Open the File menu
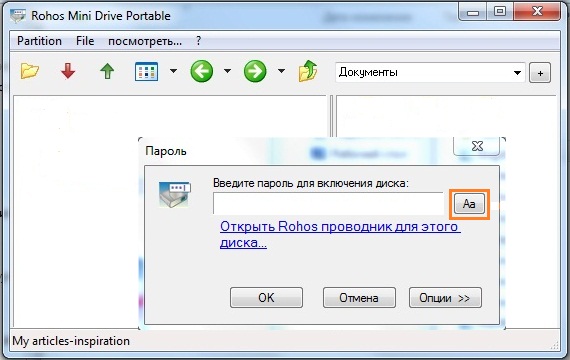 tap(85, 41)
